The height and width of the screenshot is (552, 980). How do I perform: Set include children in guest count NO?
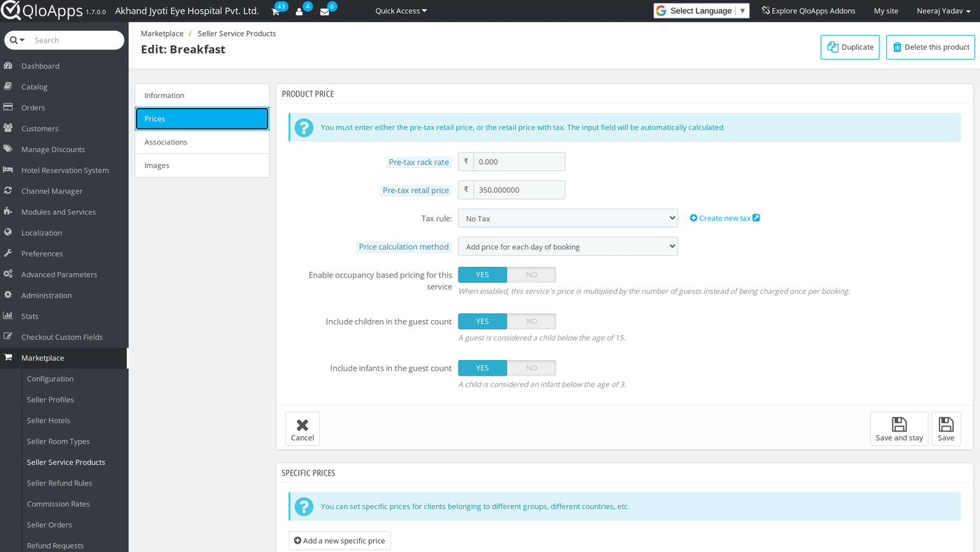point(531,321)
